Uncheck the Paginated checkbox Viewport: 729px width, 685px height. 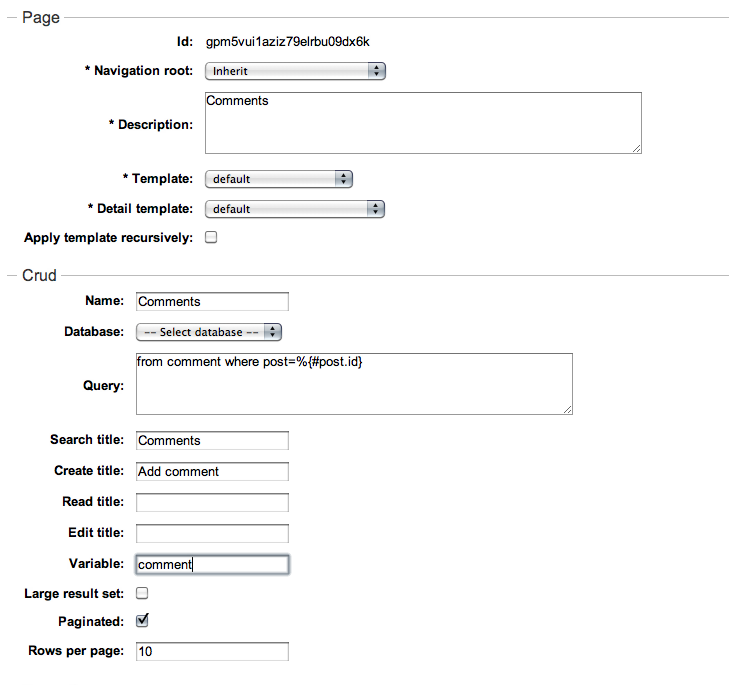pos(142,620)
